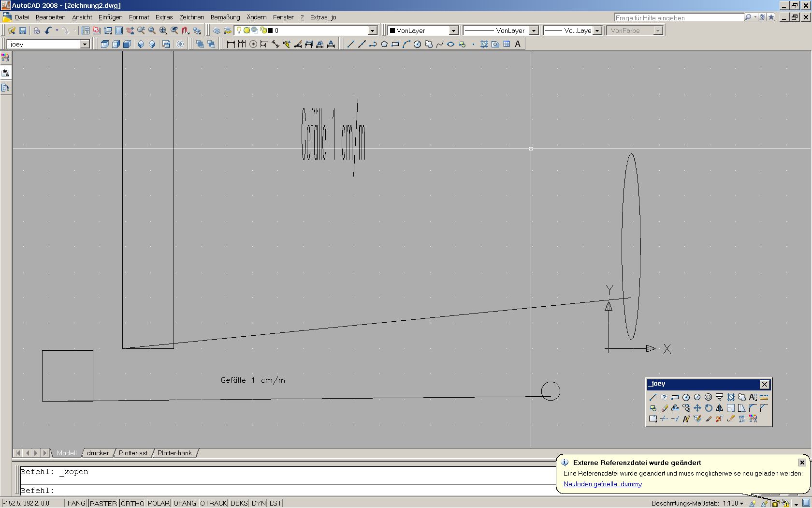Screen dimensions: 812x508
Task: Open the Datei menu
Action: coord(22,17)
